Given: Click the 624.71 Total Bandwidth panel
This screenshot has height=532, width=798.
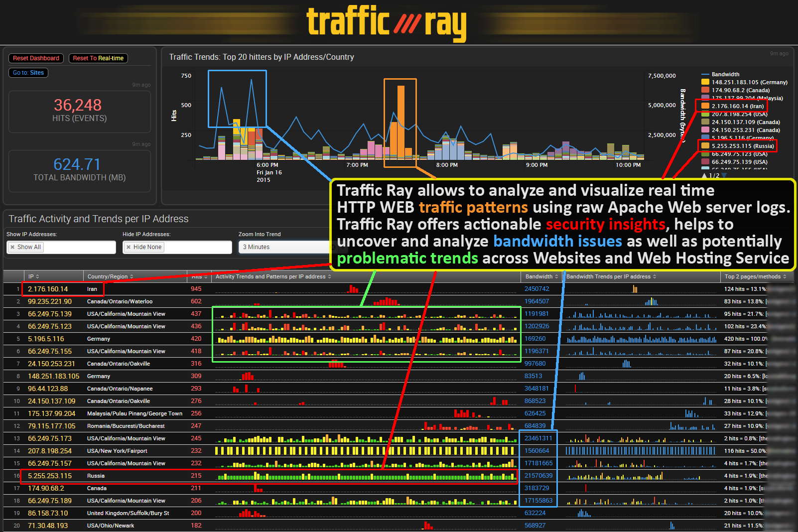Looking at the screenshot, I should pos(80,171).
